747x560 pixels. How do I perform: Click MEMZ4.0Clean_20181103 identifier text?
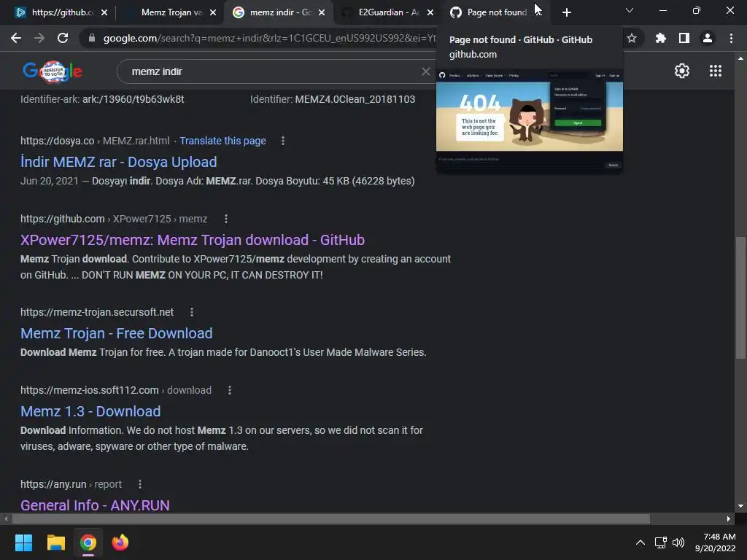[355, 99]
